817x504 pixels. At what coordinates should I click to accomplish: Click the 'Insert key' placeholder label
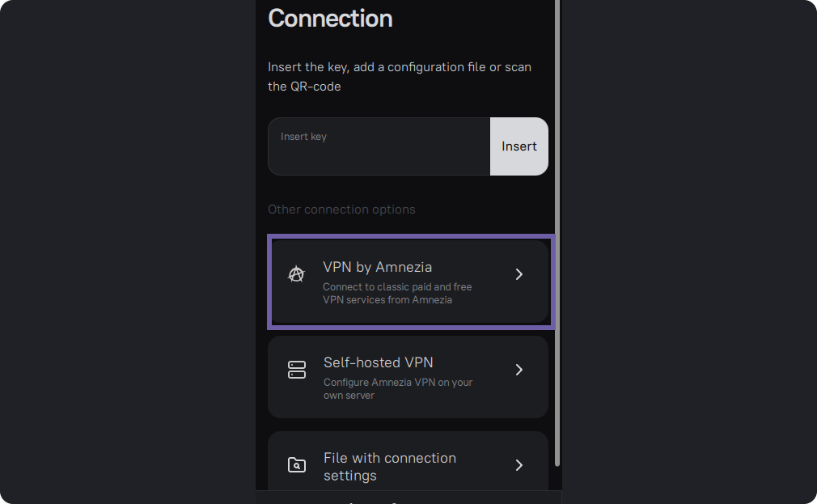(303, 137)
